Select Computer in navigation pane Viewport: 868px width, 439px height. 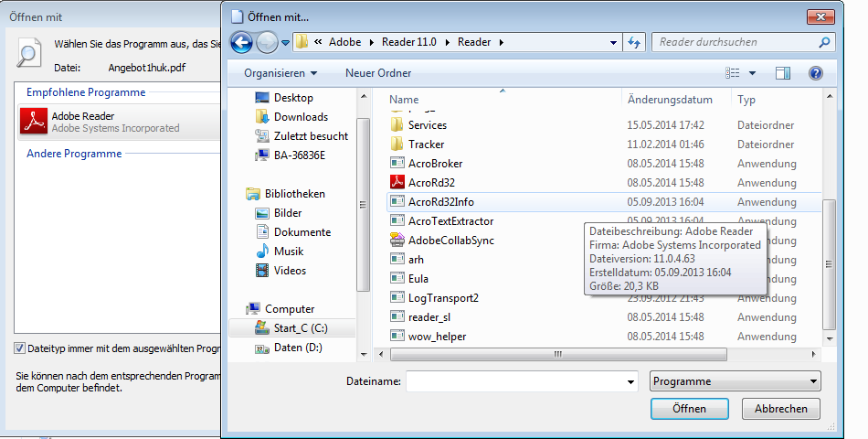coord(281,309)
